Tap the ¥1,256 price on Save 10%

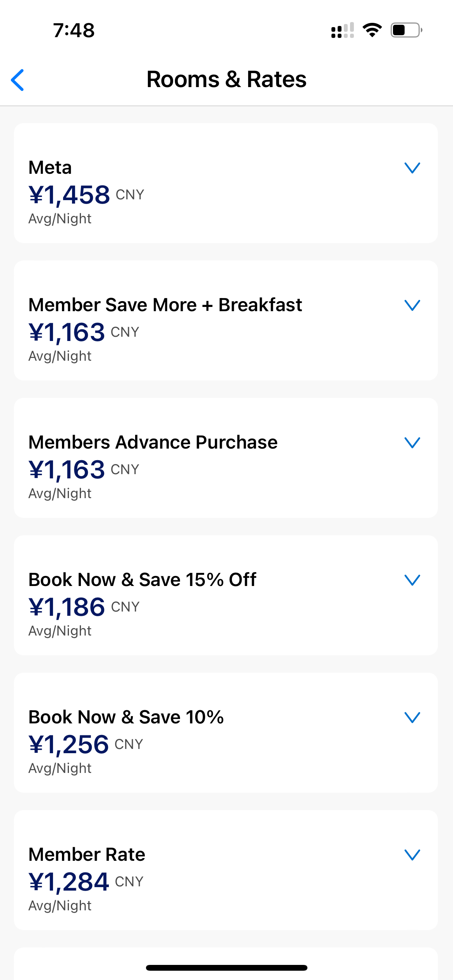(x=69, y=744)
